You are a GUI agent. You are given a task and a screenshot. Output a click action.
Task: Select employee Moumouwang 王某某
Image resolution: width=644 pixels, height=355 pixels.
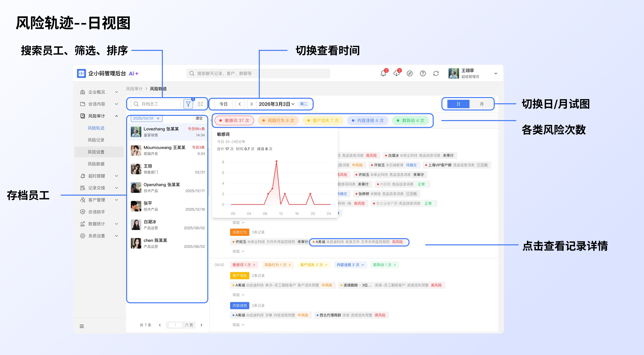168,150
